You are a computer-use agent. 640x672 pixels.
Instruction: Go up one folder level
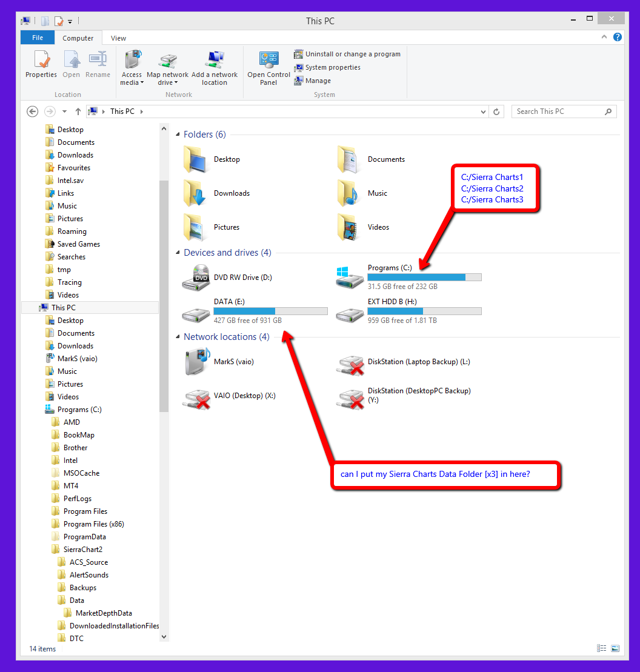(78, 111)
